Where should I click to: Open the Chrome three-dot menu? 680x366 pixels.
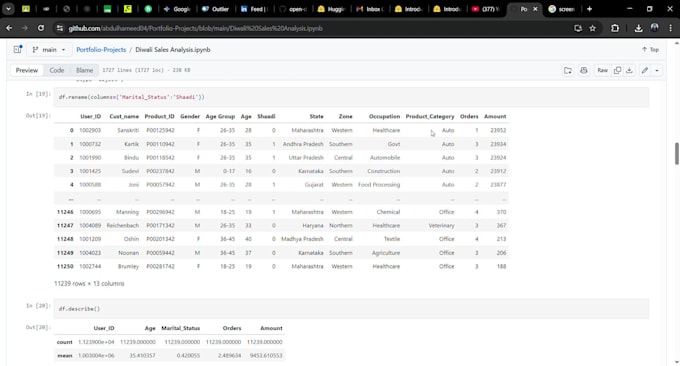point(670,28)
